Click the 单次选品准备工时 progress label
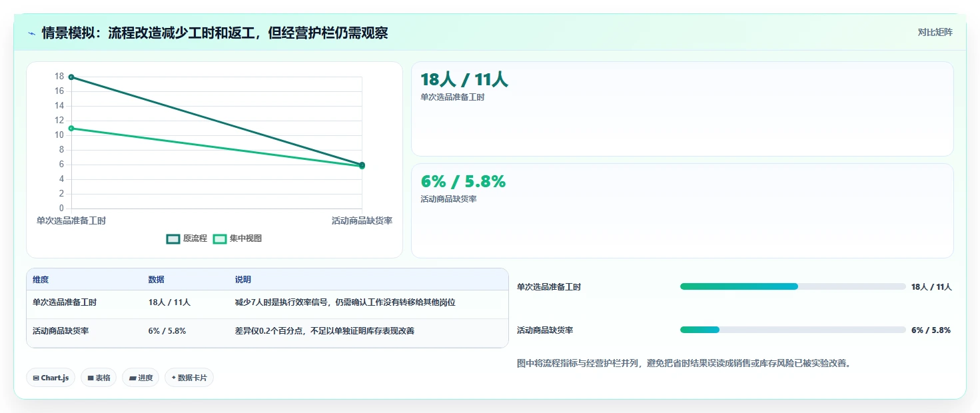Screen dimensions: 980x413 tap(549, 287)
